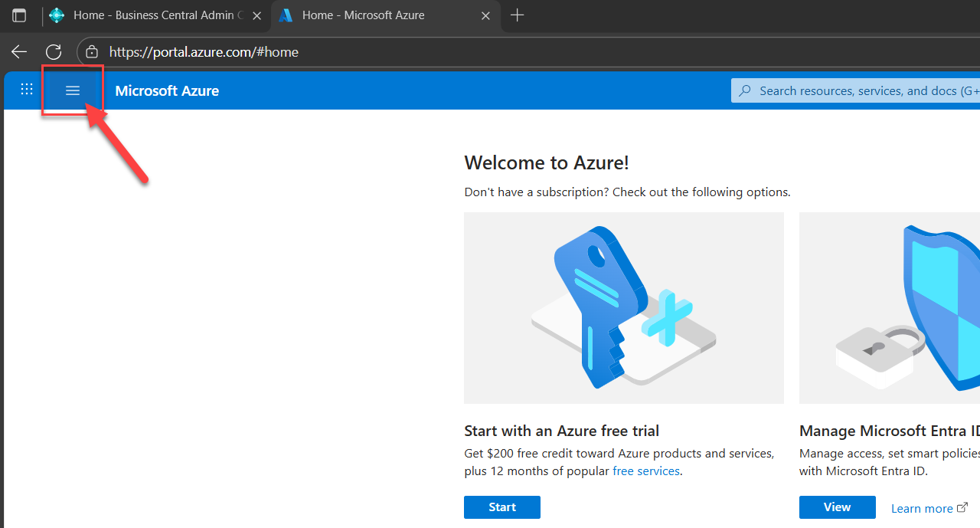Close the Business Central Admin Center tab

tap(257, 15)
